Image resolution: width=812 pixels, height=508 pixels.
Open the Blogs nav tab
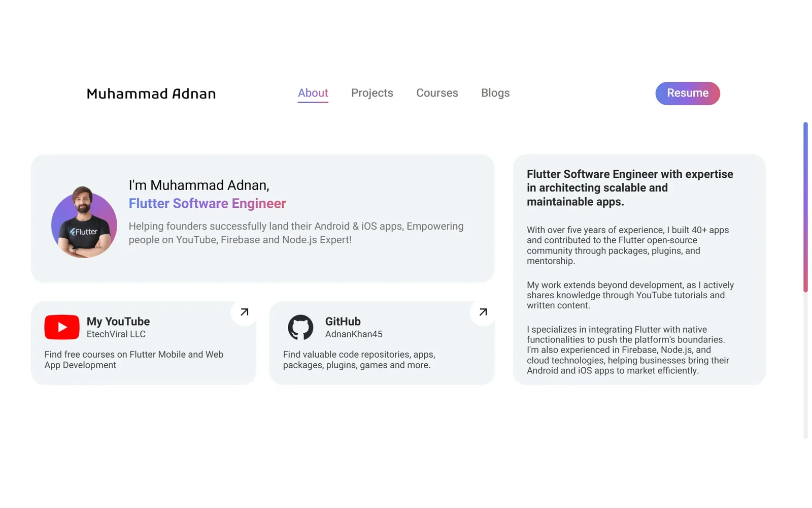[495, 93]
